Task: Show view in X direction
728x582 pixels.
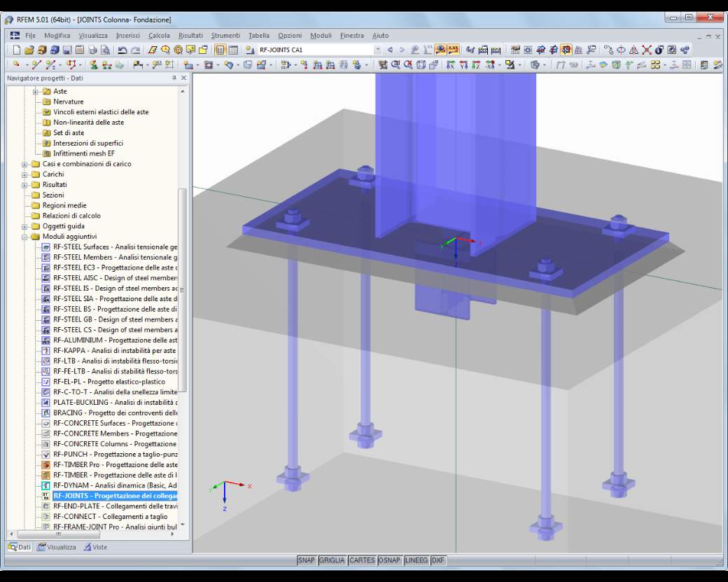Action: (x=450, y=64)
